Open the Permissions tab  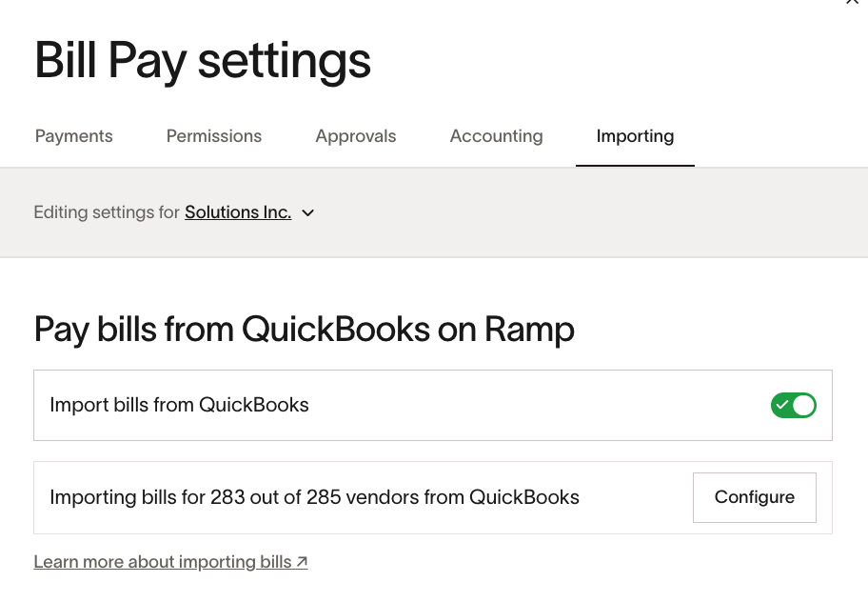[213, 136]
